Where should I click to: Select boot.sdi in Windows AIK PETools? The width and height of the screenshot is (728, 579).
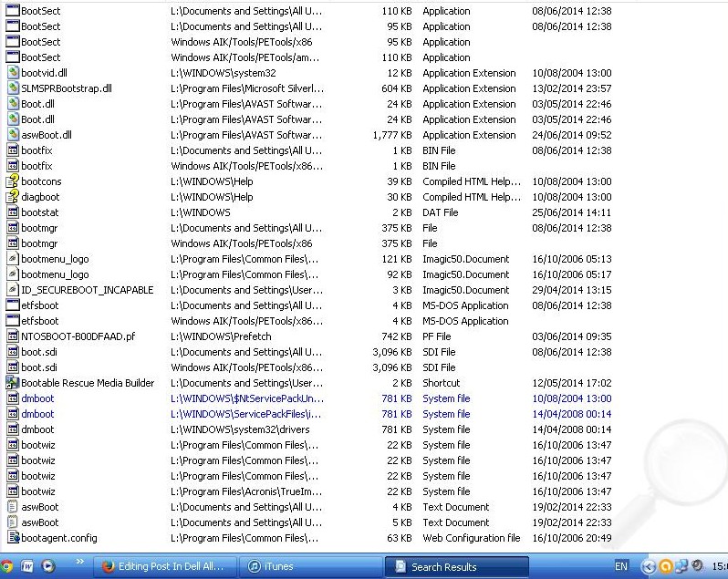(39, 367)
